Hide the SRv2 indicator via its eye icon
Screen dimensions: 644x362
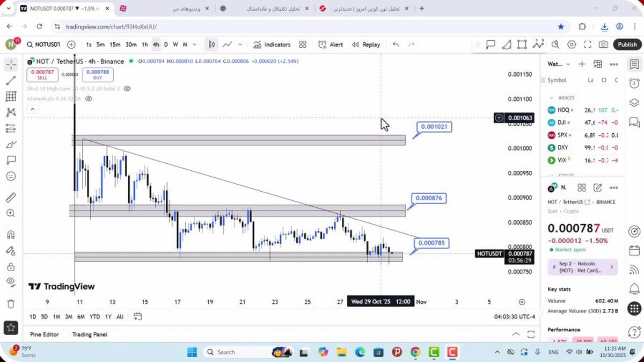tap(127, 88)
